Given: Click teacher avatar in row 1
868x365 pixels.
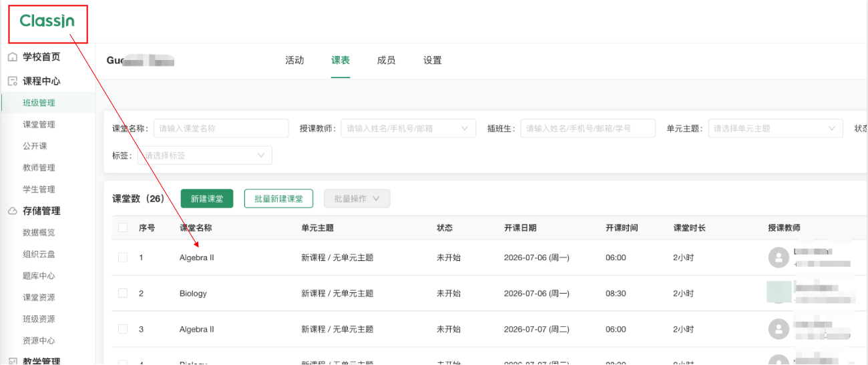Looking at the screenshot, I should [x=779, y=258].
